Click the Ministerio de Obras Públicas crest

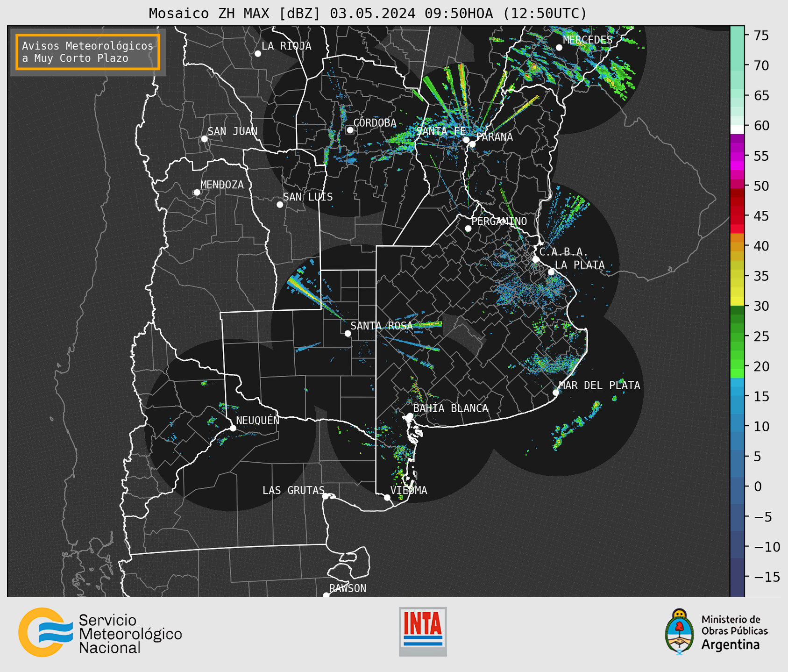(680, 631)
